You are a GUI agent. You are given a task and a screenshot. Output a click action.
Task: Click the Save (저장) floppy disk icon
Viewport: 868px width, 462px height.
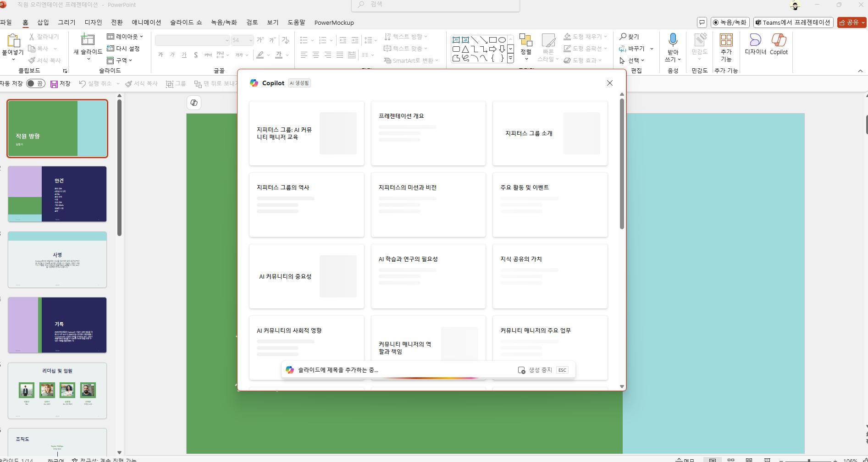pyautogui.click(x=54, y=84)
